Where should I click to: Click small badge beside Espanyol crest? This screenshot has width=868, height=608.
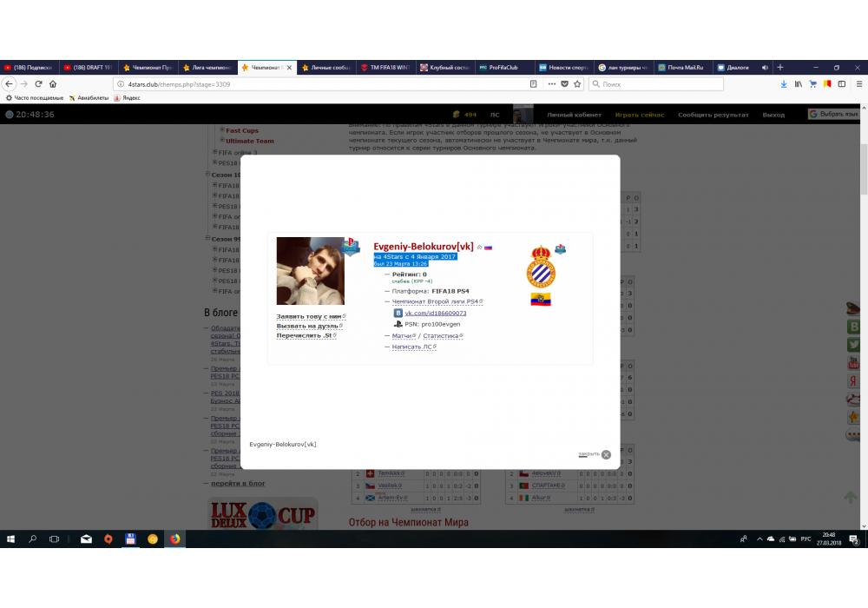point(560,249)
